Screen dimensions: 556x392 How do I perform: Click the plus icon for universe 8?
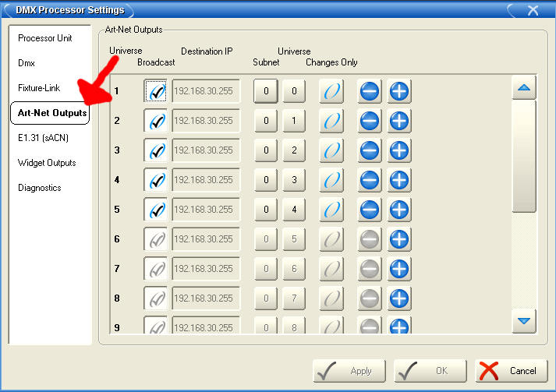(x=399, y=298)
